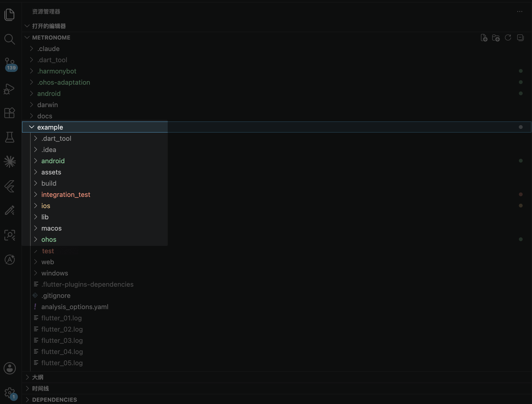The image size is (532, 404).
Task: Open the Run and Debug view
Action: [x=9, y=89]
